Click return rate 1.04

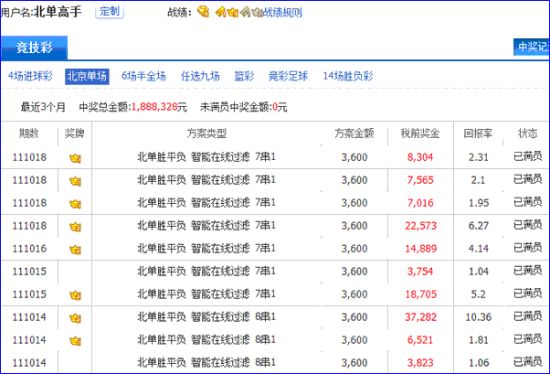[478, 271]
